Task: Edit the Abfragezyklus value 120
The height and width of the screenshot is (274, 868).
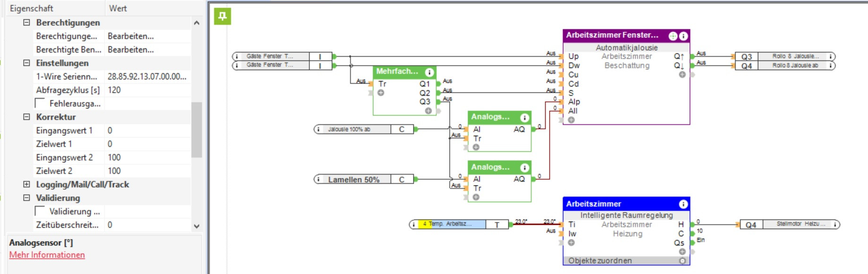Action: click(x=147, y=90)
